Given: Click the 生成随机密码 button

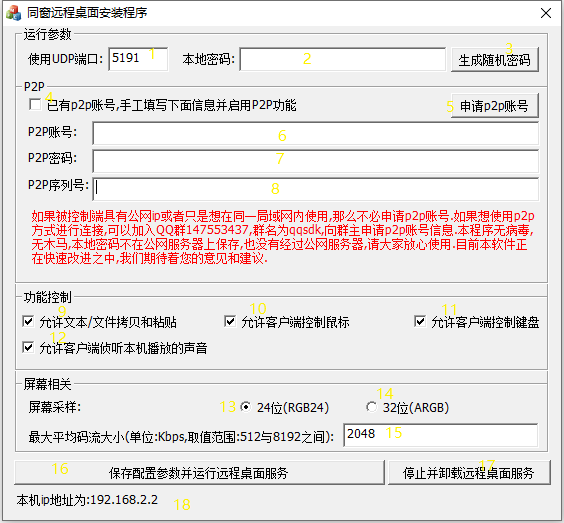Looking at the screenshot, I should (495, 59).
